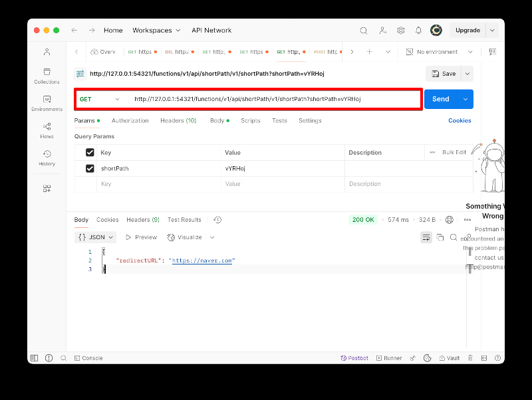The width and height of the screenshot is (532, 400).
Task: Open the Workspaces dropdown
Action: [156, 31]
